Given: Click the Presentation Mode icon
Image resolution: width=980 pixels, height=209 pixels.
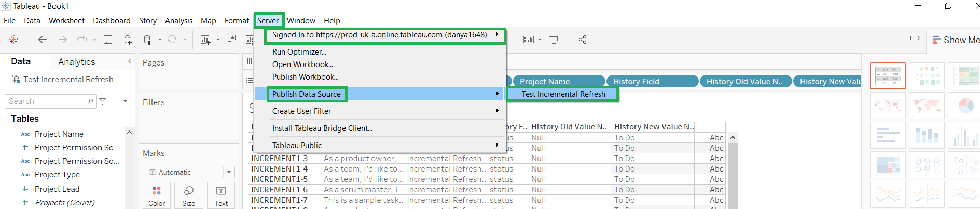Looking at the screenshot, I should pos(554,40).
